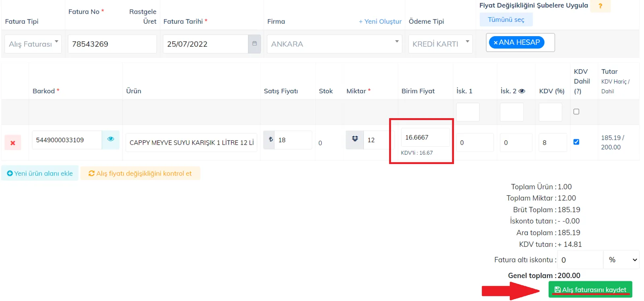644x301 pixels.
Task: Click the Fatura Tarihi date field
Action: pyautogui.click(x=206, y=44)
